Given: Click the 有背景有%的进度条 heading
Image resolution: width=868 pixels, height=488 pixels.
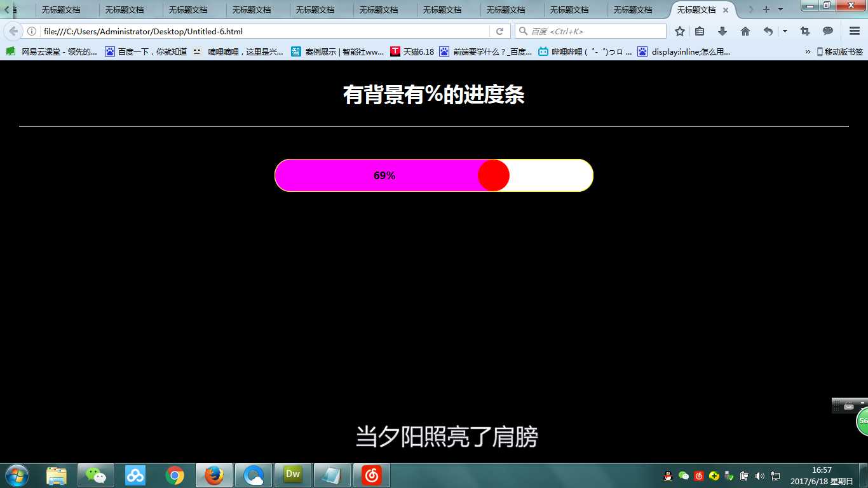Looking at the screenshot, I should click(434, 95).
